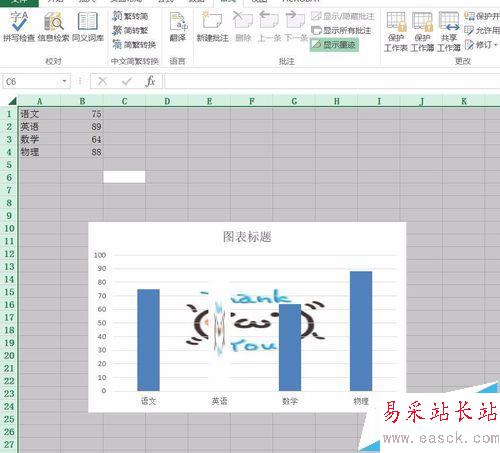This screenshot has width=500, height=453.
Task: Click the 100 value axis label
Action: click(100, 255)
